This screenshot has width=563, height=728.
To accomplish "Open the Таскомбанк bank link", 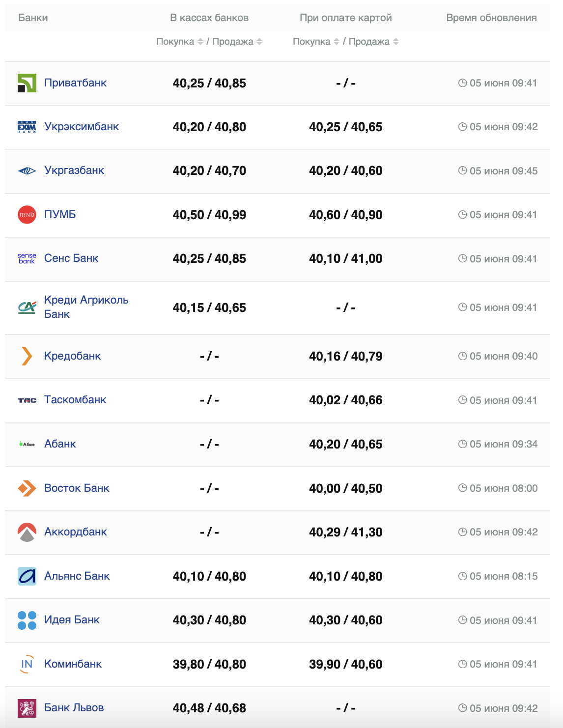I will click(x=75, y=400).
